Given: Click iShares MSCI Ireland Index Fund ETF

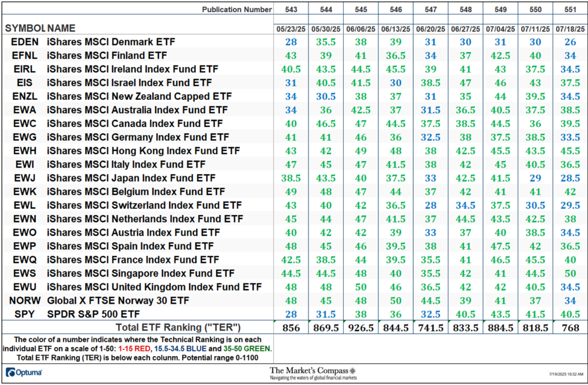Looking at the screenshot, I should [133, 69].
